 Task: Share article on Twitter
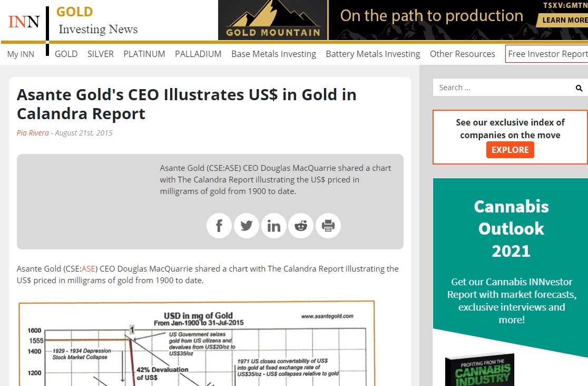247,226
